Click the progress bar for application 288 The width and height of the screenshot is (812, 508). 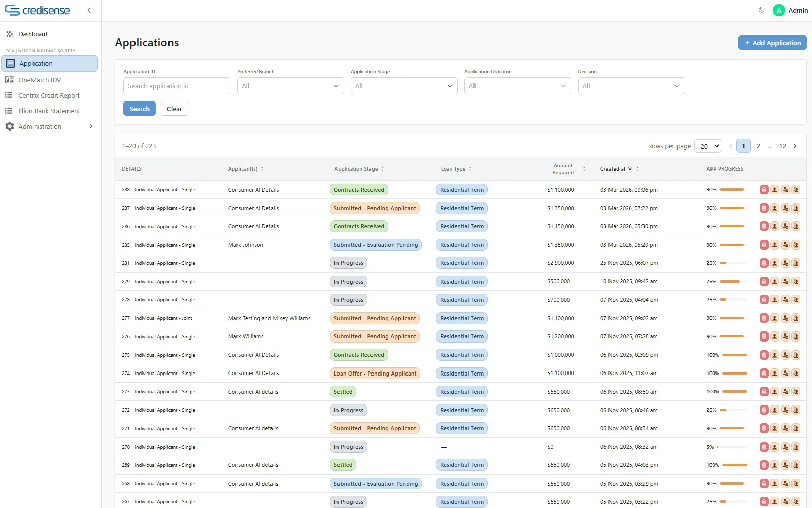point(733,190)
